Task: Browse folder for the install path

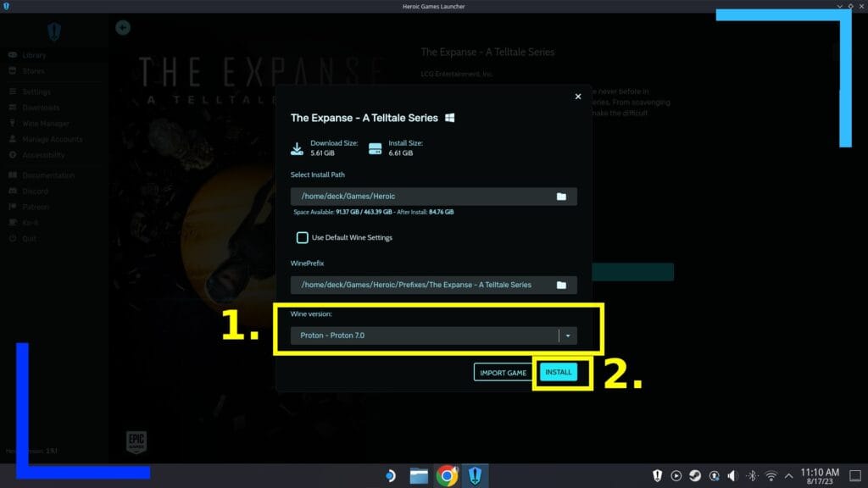Action: tap(561, 197)
